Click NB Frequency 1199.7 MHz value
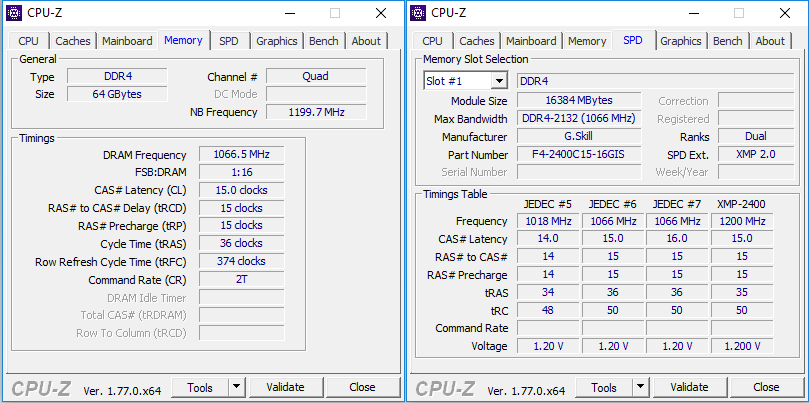Image resolution: width=809 pixels, height=403 pixels. tap(316, 112)
